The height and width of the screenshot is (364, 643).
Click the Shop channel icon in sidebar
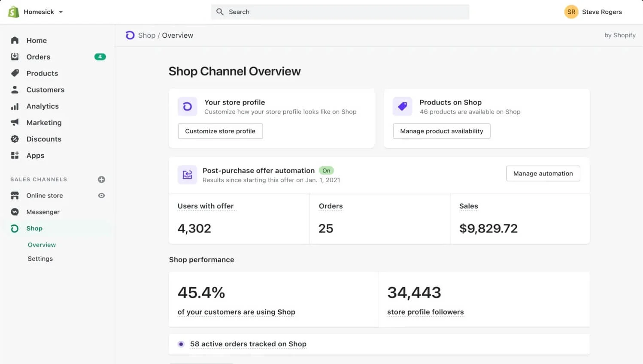pyautogui.click(x=15, y=229)
